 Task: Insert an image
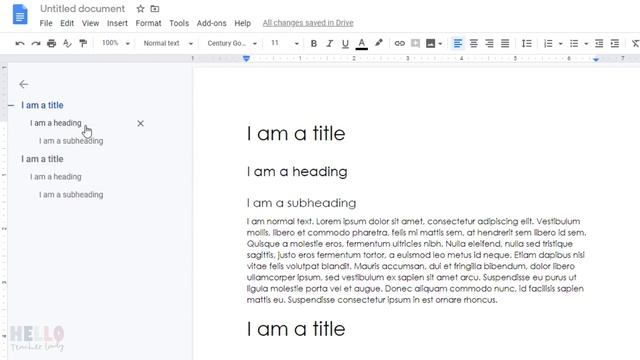coord(430,43)
